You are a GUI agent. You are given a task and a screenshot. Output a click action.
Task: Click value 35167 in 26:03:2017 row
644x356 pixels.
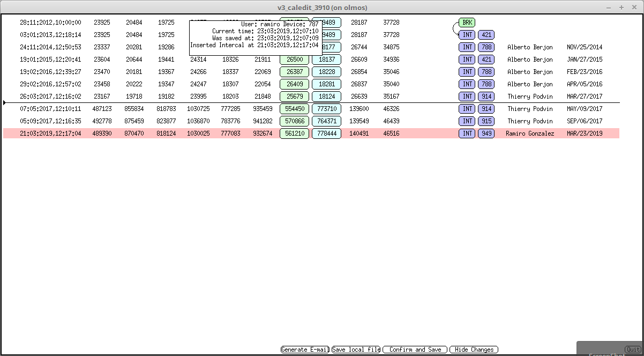tap(391, 97)
